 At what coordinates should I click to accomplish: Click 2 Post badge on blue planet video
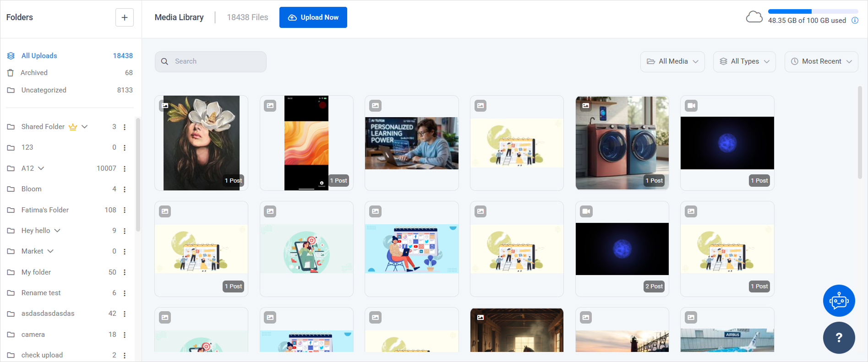654,286
